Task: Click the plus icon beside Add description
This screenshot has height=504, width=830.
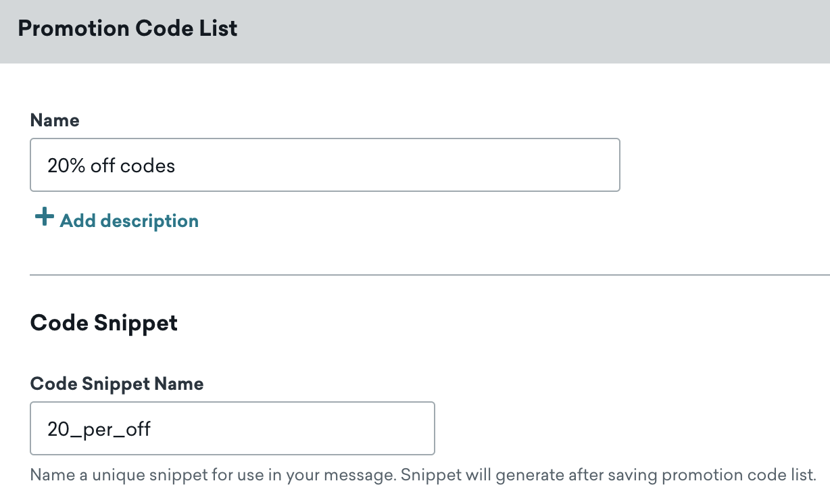Action: point(44,218)
